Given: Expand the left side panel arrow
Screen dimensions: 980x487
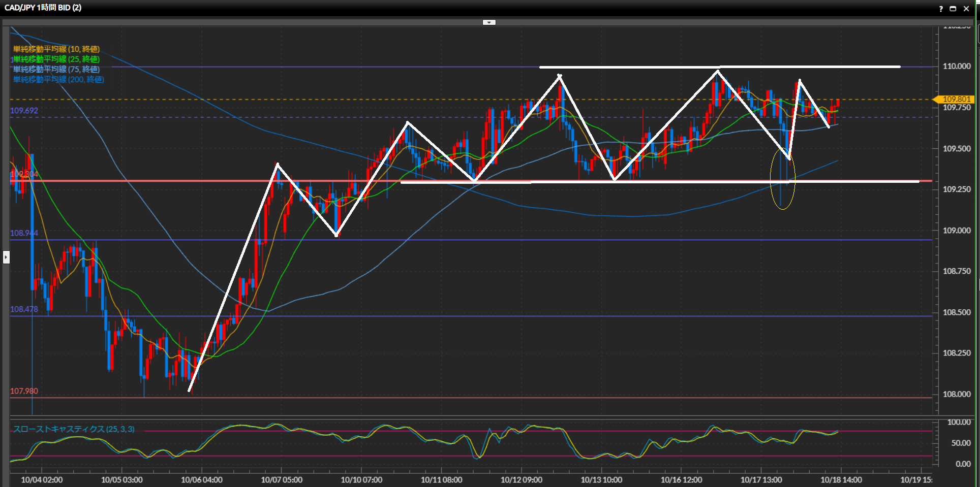Looking at the screenshot, I should [x=6, y=257].
